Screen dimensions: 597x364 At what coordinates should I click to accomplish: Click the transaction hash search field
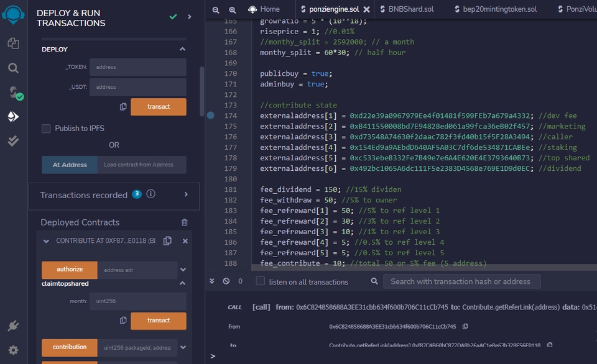(x=461, y=281)
